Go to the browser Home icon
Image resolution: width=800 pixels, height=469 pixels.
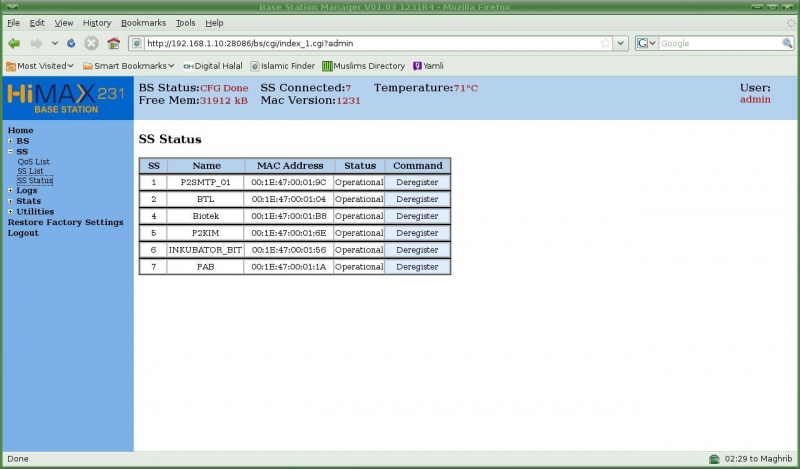pos(113,43)
